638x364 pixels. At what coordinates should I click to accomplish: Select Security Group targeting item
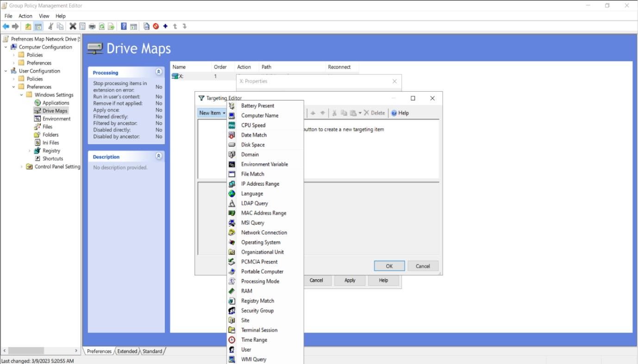click(265, 311)
